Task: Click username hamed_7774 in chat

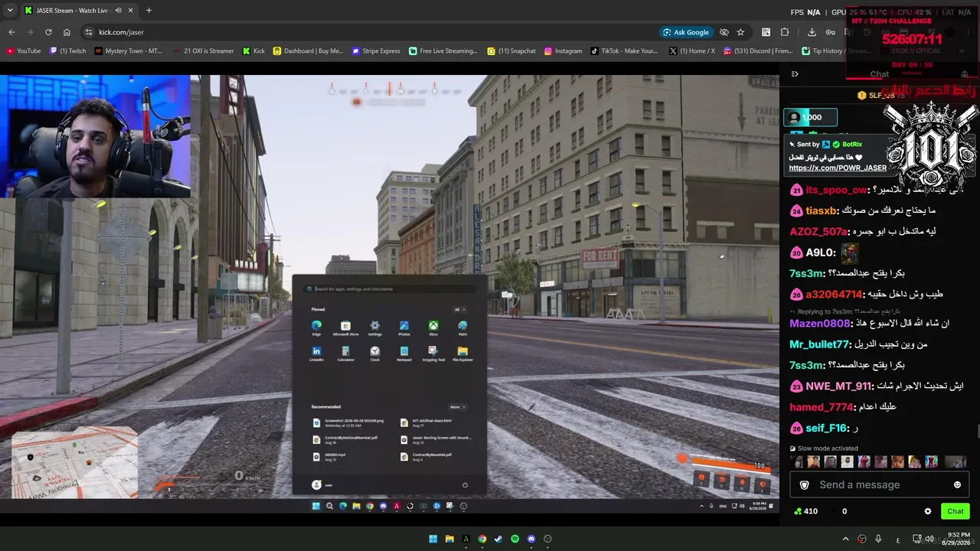Action: click(x=821, y=407)
